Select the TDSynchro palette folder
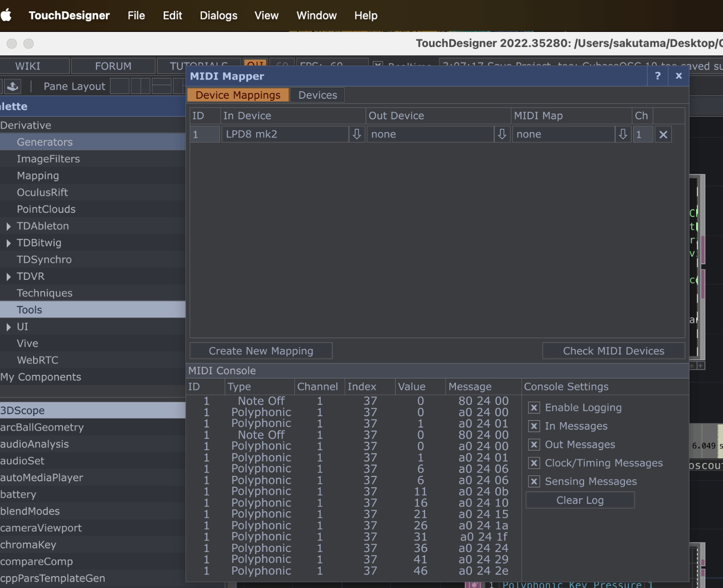The image size is (723, 588). click(92, 260)
